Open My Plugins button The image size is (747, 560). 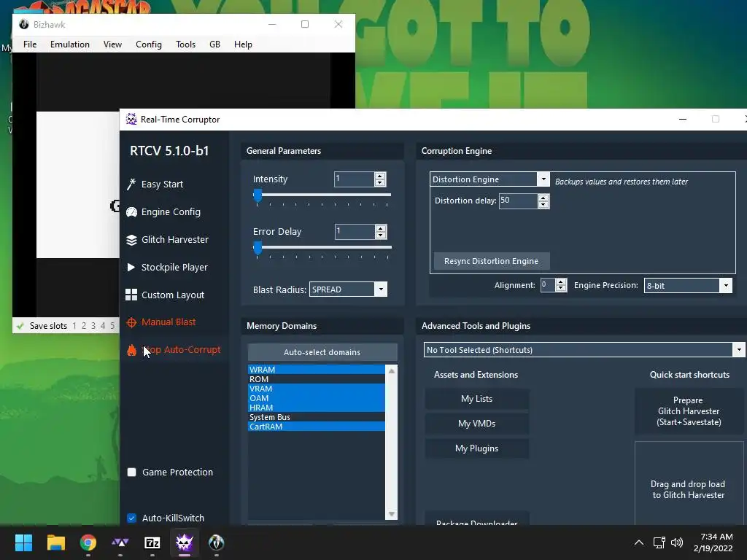[476, 448]
